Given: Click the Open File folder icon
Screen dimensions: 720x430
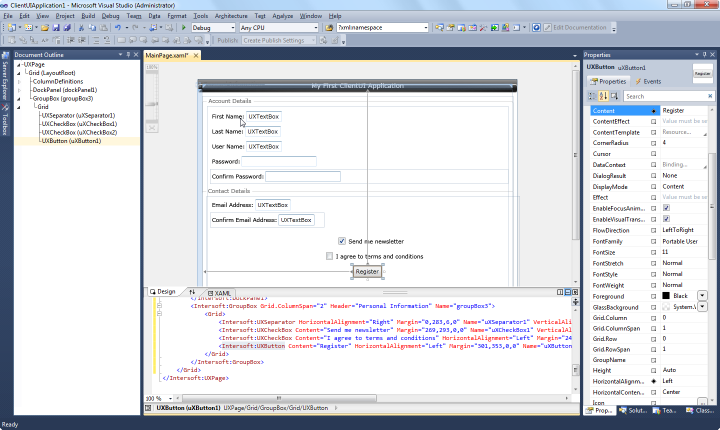Looking at the screenshot, I should (46, 29).
